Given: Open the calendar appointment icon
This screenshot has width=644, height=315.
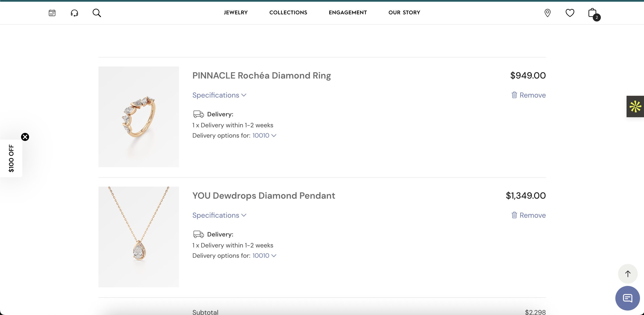Looking at the screenshot, I should (x=52, y=13).
